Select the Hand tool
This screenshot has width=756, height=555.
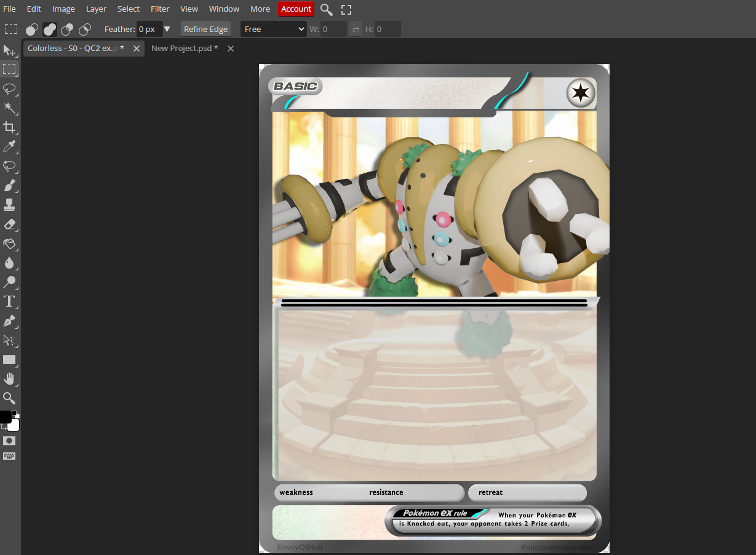point(9,379)
